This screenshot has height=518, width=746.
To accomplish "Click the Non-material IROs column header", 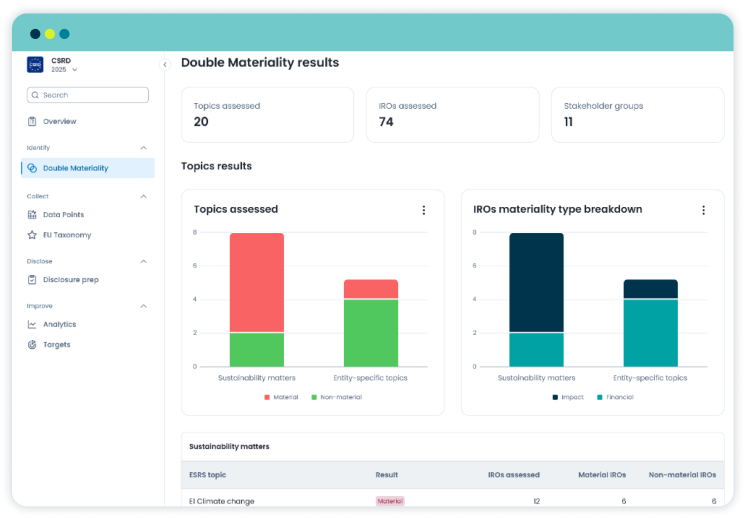I will pos(682,475).
